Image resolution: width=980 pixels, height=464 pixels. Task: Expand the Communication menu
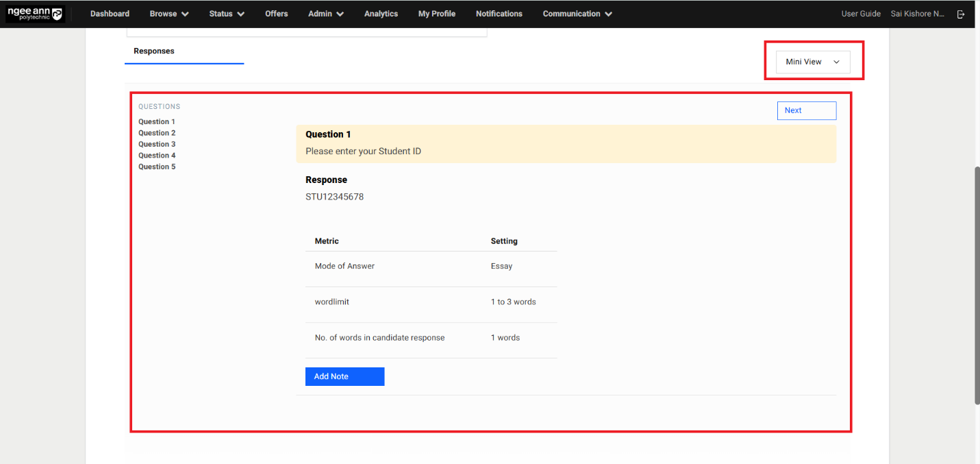pyautogui.click(x=577, y=14)
